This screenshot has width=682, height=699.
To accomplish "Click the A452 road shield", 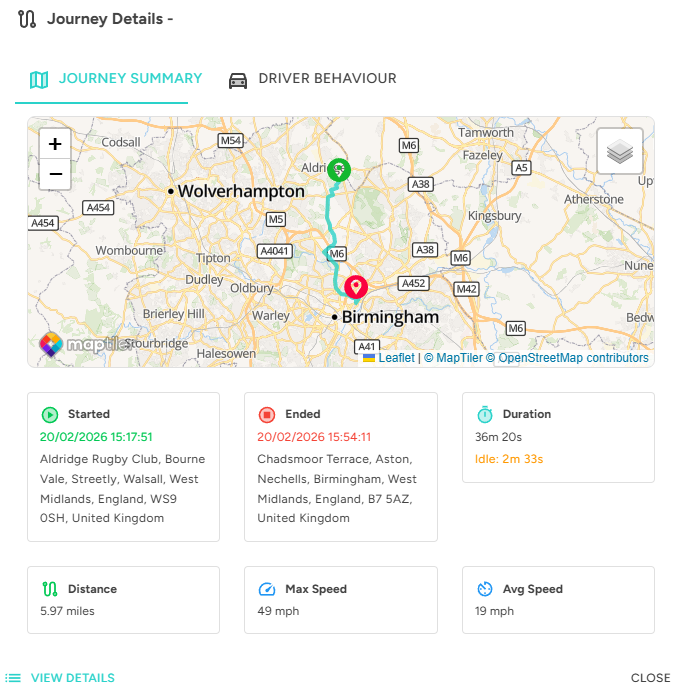I will pos(414,284).
